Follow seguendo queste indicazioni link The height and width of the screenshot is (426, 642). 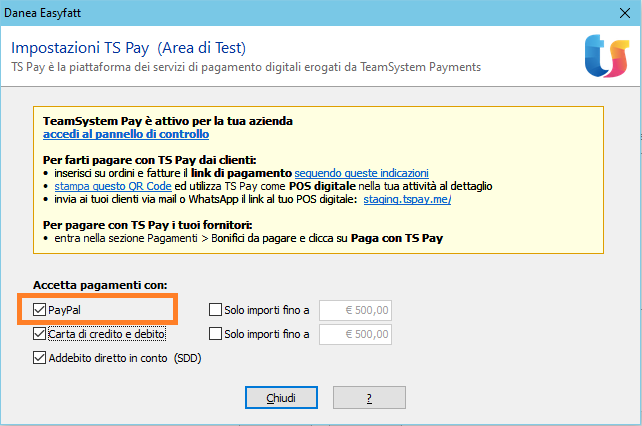point(362,173)
